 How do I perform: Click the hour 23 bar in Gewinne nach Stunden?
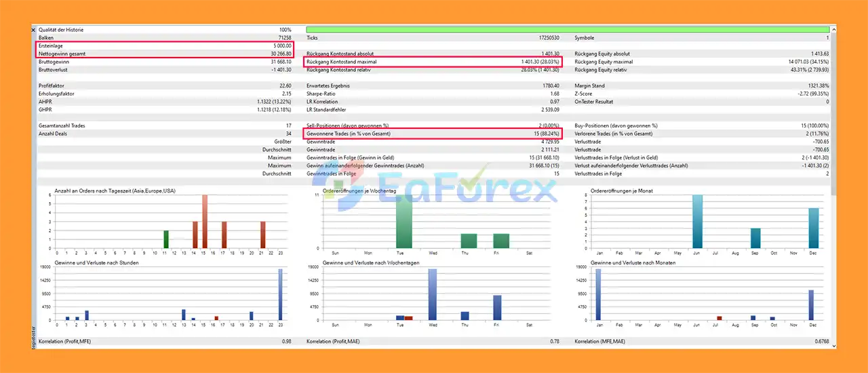click(x=280, y=294)
